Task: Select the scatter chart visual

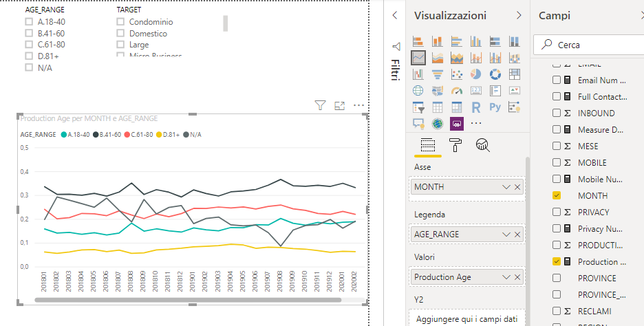Action: pos(457,74)
